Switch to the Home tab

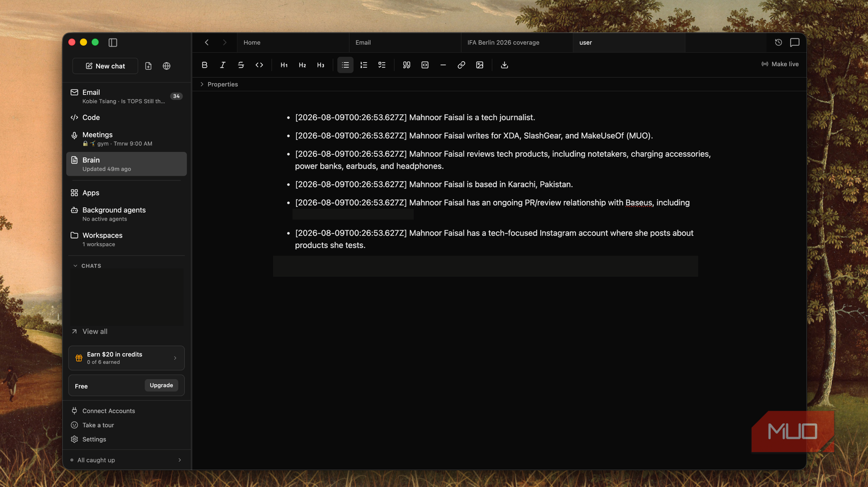click(x=293, y=43)
